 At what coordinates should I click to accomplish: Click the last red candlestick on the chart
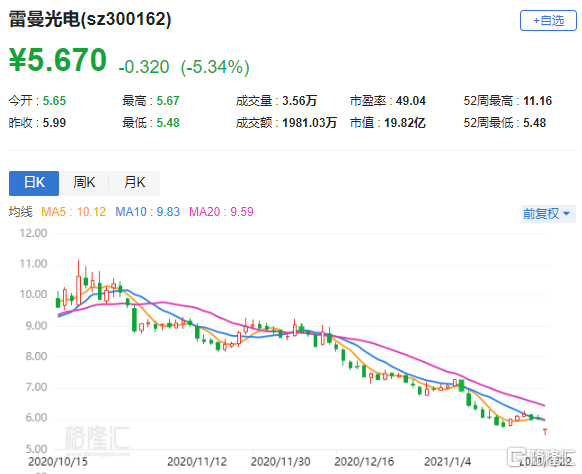(x=545, y=432)
